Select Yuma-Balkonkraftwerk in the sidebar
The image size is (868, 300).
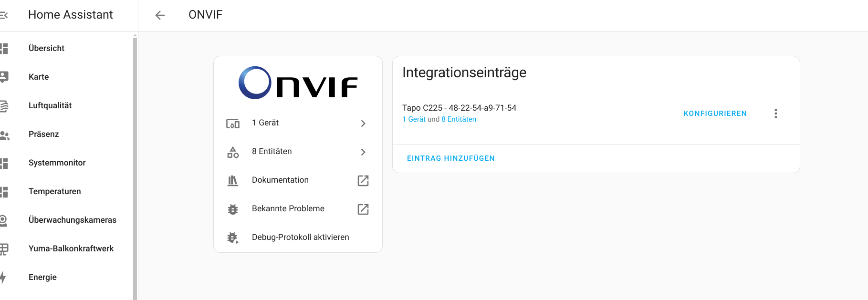point(71,248)
